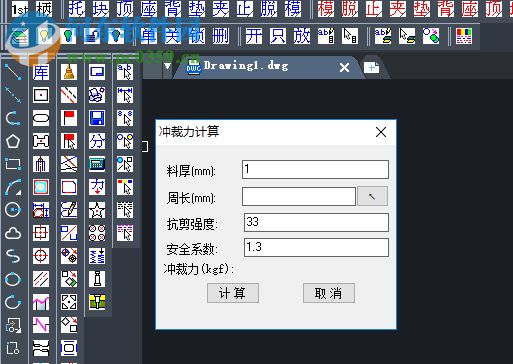The image size is (513, 364).
Task: Select the Rectangle draw tool
Action: [x=13, y=164]
